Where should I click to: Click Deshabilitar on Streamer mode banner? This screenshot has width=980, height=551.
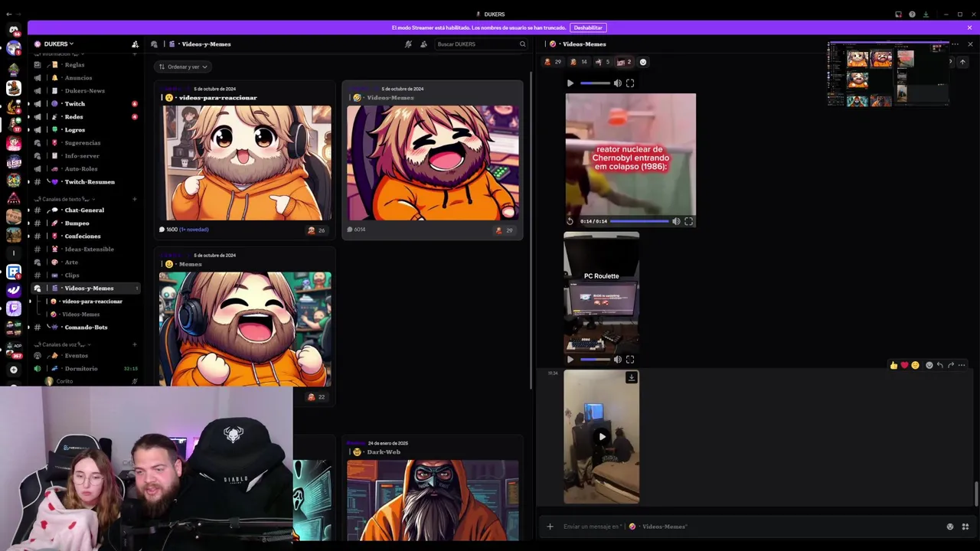[588, 28]
